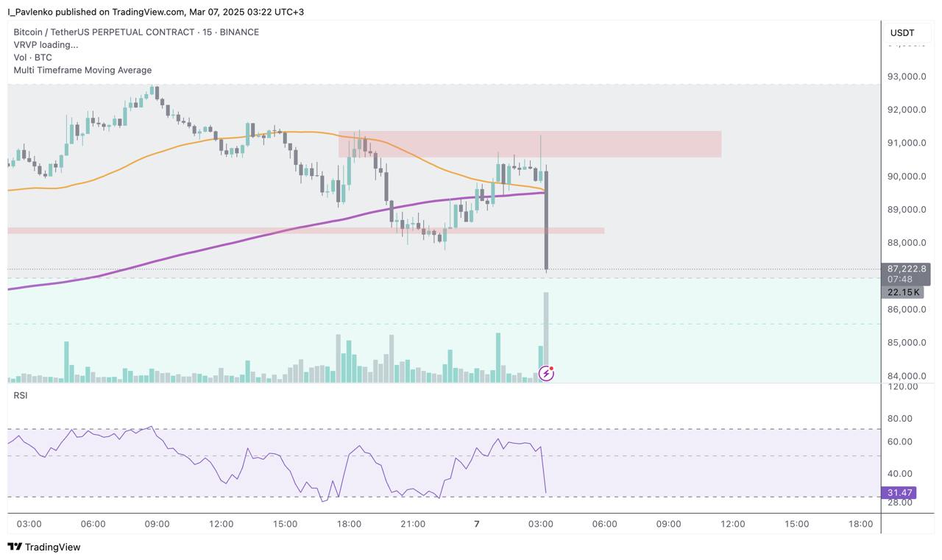Click the 12:00 label left of 15:00
Screen dimensions: 942x560
click(x=221, y=524)
